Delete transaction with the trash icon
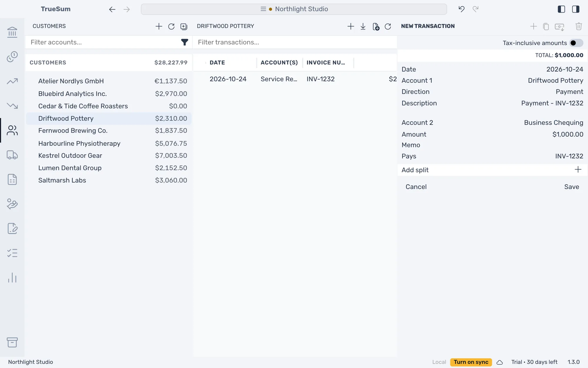 [579, 26]
